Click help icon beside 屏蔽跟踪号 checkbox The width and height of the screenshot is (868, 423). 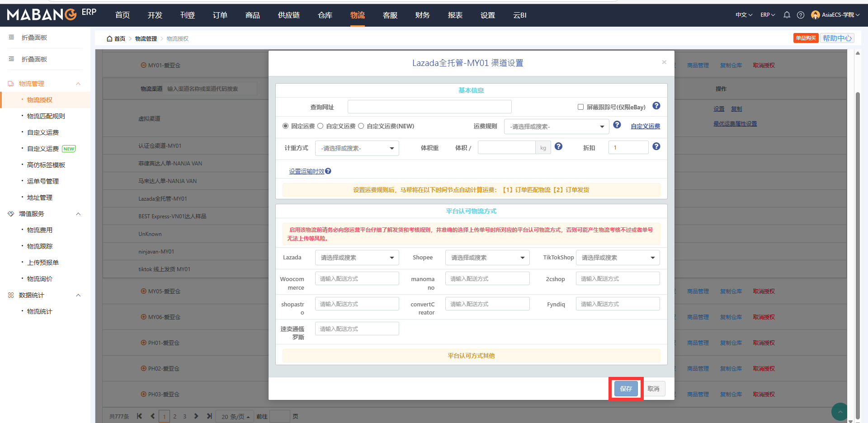[x=656, y=106]
